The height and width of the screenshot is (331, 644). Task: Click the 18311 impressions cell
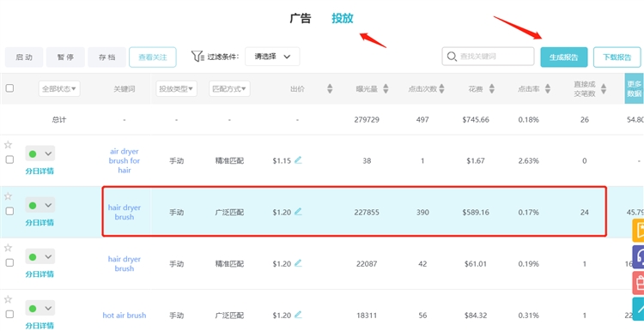click(x=367, y=316)
